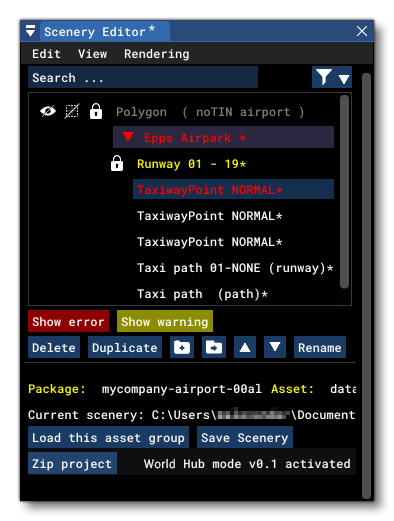Click the object list scrollbar
The height and width of the screenshot is (521, 394).
coord(344,192)
